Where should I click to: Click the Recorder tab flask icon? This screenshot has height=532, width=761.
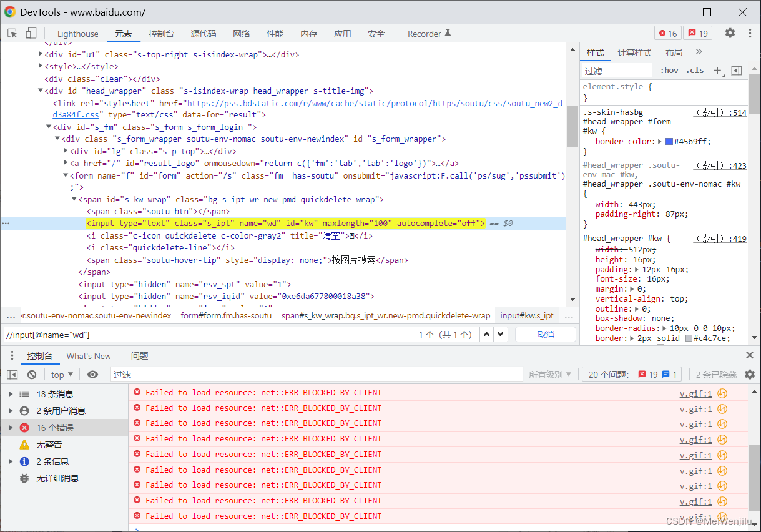[447, 33]
